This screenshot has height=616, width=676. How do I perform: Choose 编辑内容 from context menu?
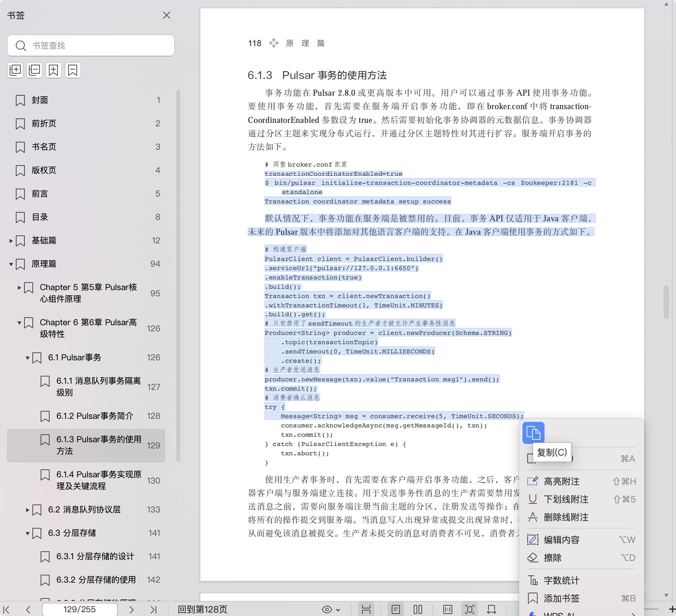(581, 540)
